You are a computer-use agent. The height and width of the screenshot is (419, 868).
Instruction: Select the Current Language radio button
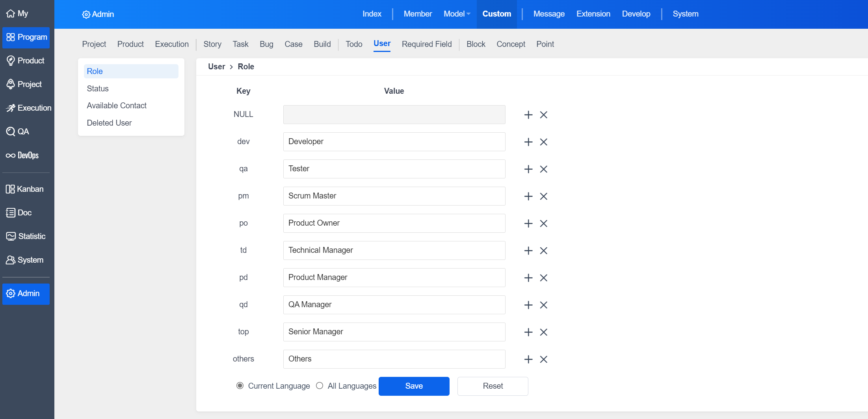[240, 386]
